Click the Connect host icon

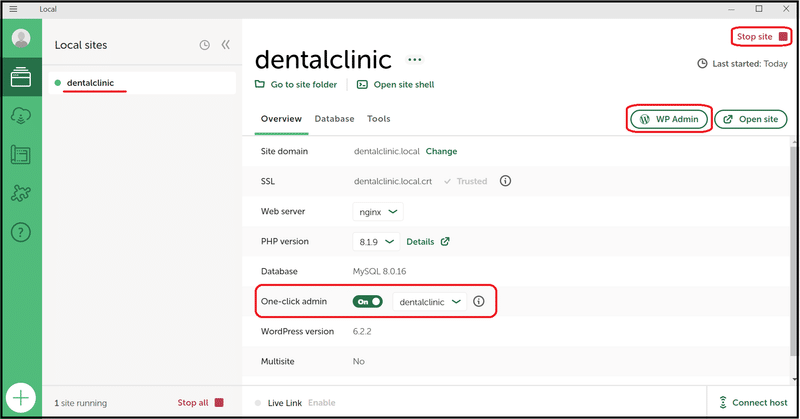(723, 402)
